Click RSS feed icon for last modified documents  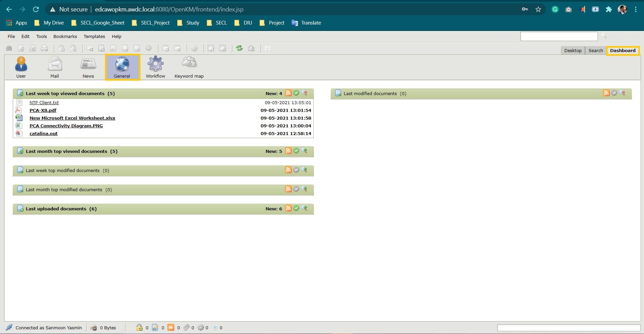pos(606,93)
